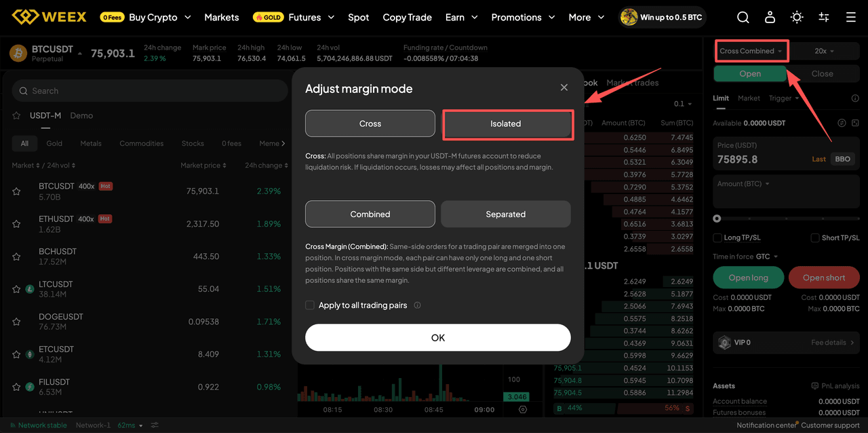Expand the More menu
The width and height of the screenshot is (868, 433).
click(587, 18)
